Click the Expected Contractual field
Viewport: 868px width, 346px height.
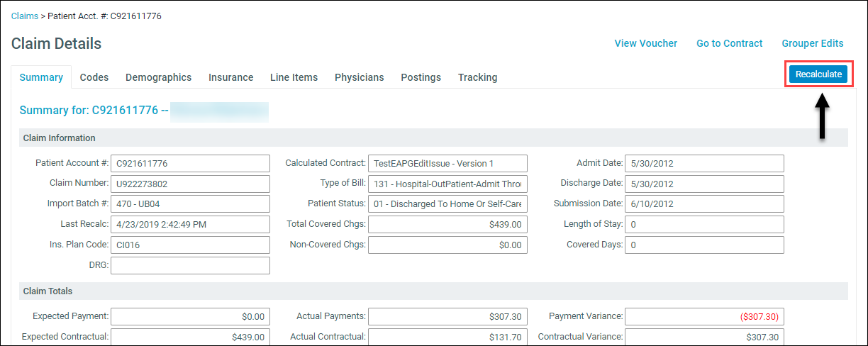coord(190,337)
